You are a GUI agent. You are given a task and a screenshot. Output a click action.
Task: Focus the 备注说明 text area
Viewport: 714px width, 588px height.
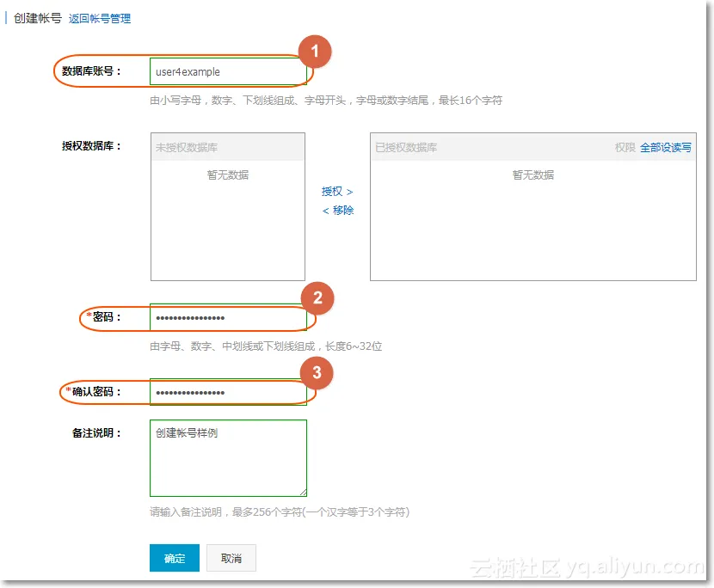pos(228,458)
